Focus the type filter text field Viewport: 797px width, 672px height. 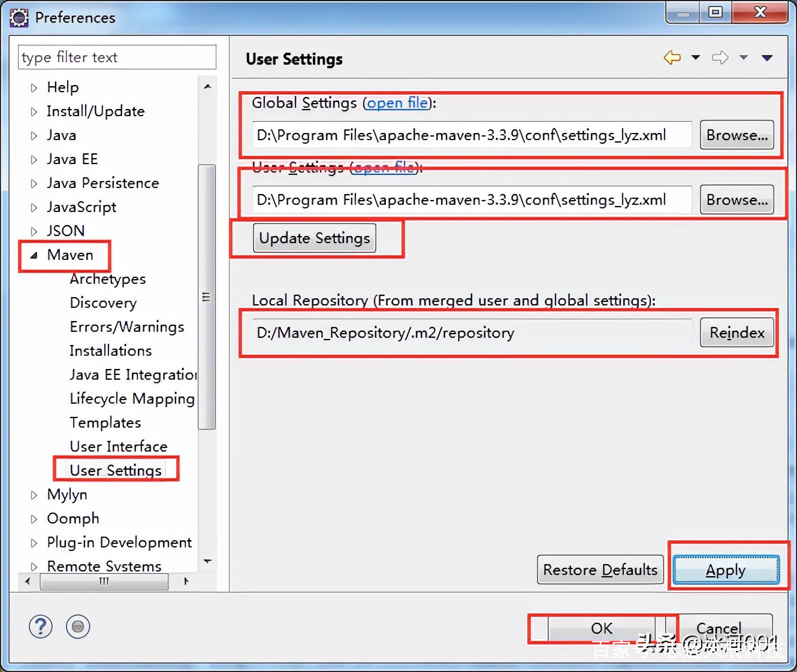point(117,57)
